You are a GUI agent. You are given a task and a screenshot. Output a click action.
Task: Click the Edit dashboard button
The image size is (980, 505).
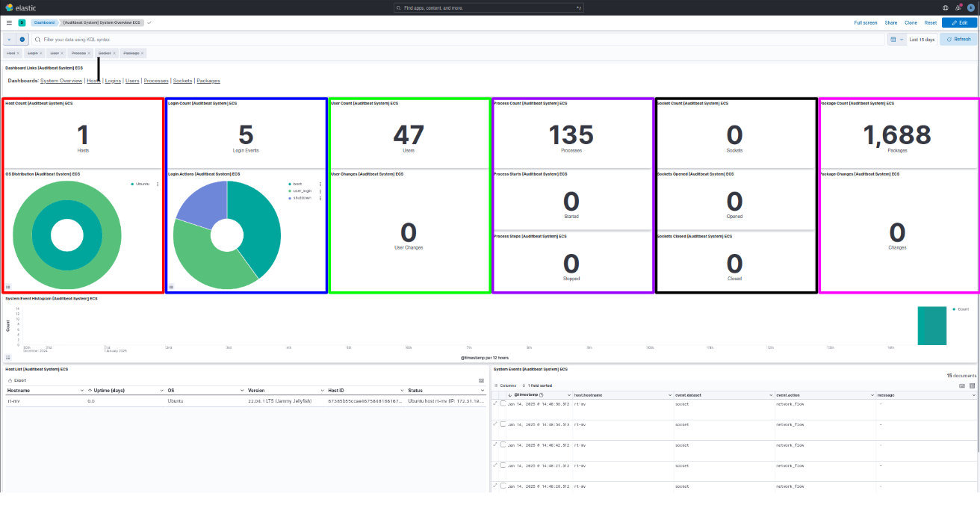[959, 23]
